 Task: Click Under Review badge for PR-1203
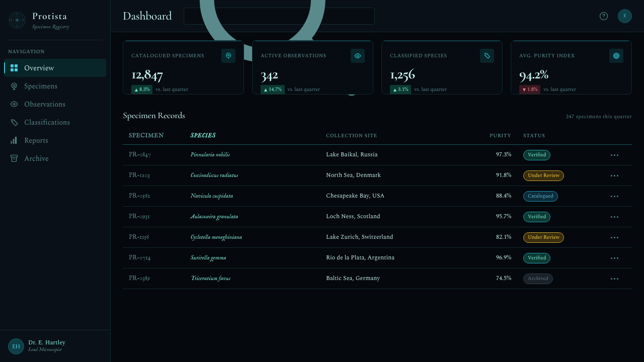click(x=543, y=175)
